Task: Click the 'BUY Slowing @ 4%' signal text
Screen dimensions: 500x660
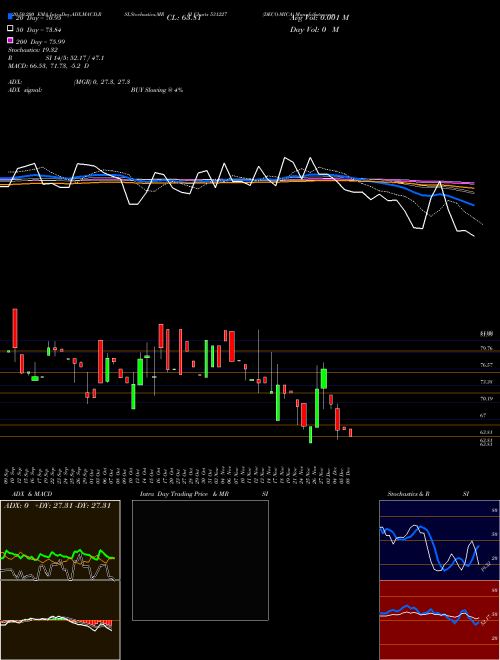Action: [157, 90]
